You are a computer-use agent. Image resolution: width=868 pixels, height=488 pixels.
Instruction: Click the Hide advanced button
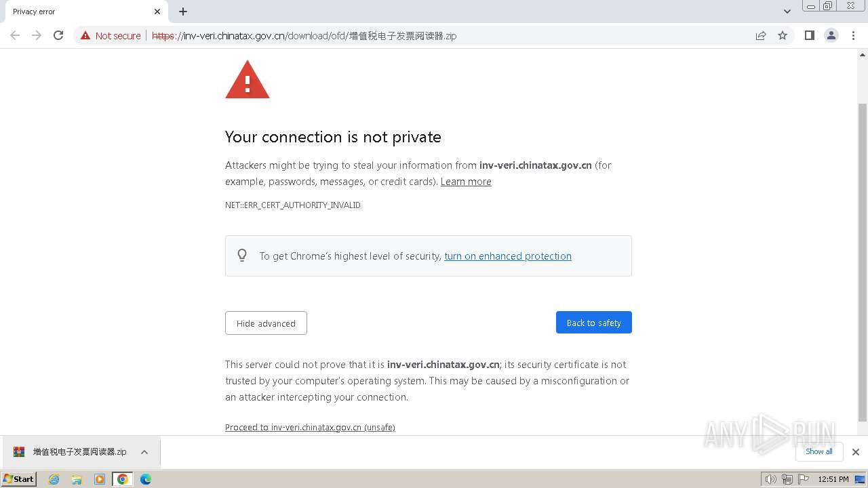coord(266,323)
